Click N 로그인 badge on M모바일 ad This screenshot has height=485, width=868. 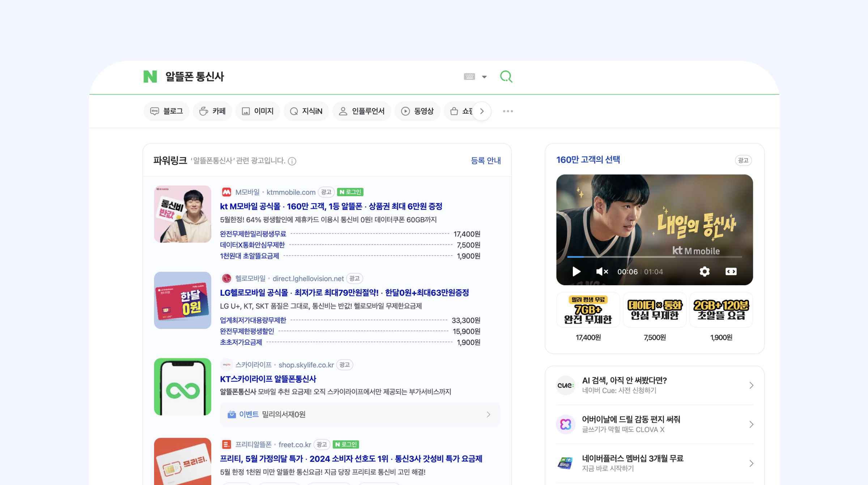[350, 192]
